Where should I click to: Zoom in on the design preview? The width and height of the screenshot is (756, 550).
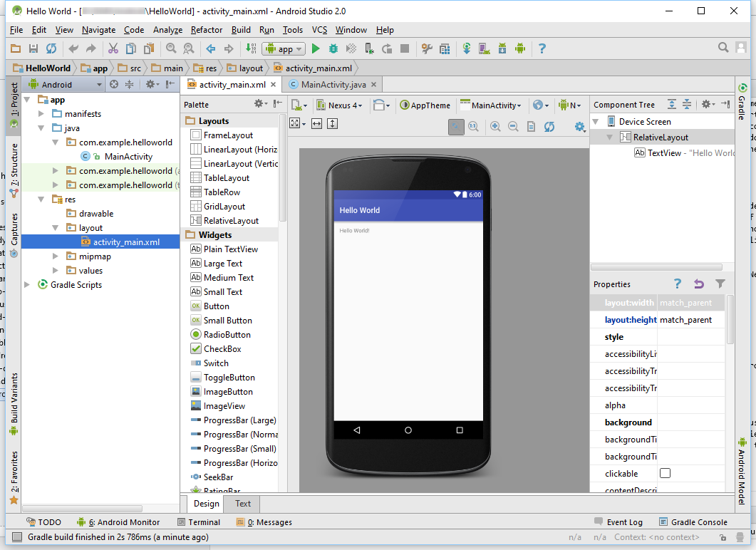pos(495,126)
